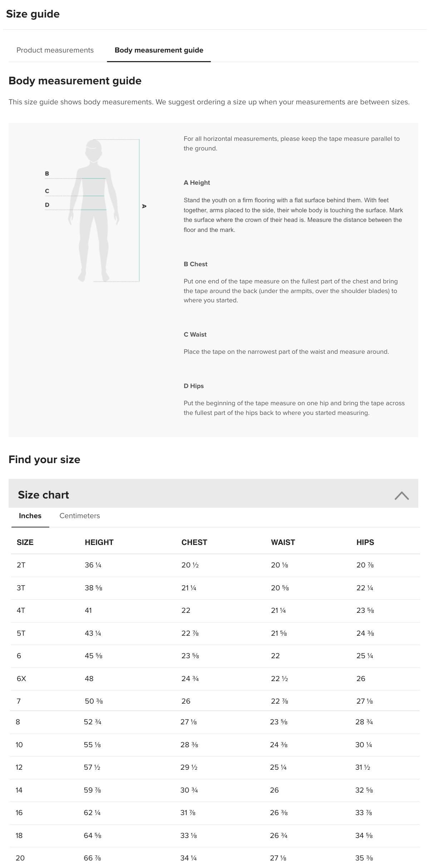Select size 6X row in chart
429x868 pixels.
(x=22, y=678)
